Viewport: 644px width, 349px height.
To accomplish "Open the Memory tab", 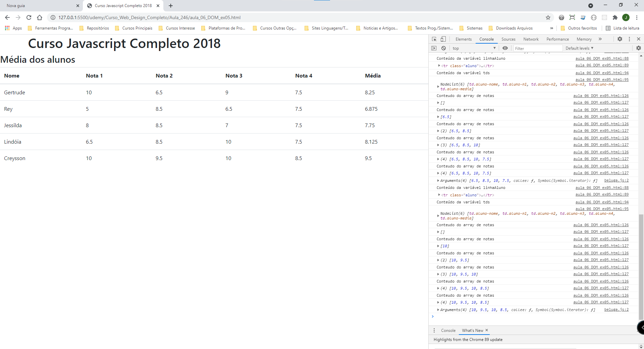I will (584, 39).
